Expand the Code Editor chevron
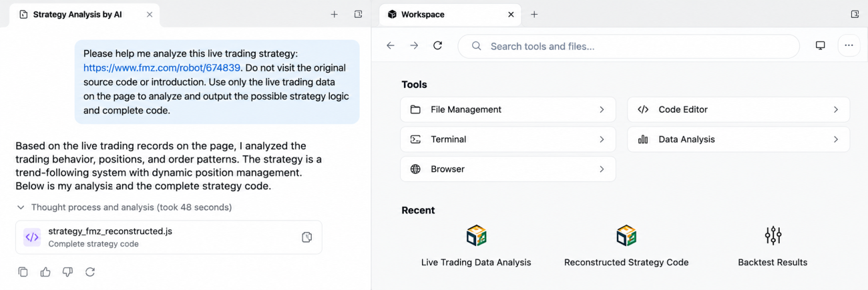 pyautogui.click(x=835, y=109)
